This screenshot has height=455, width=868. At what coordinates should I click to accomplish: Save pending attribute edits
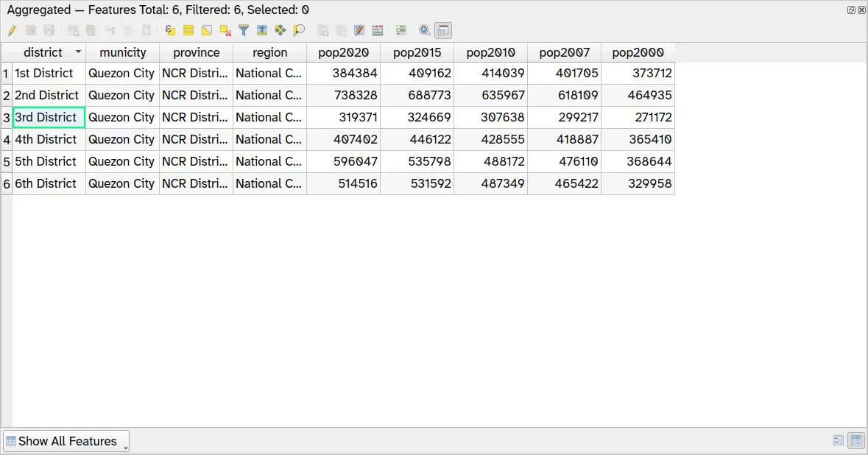[x=50, y=30]
